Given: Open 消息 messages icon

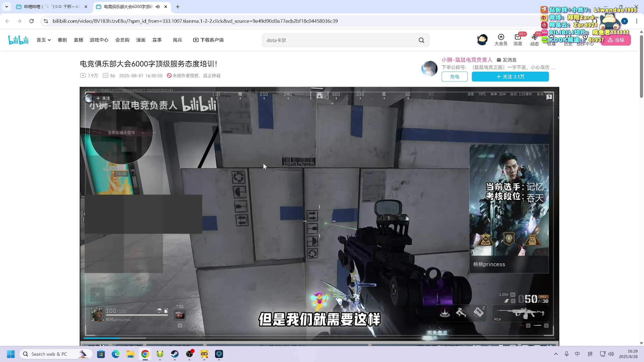Looking at the screenshot, I should click(x=518, y=40).
